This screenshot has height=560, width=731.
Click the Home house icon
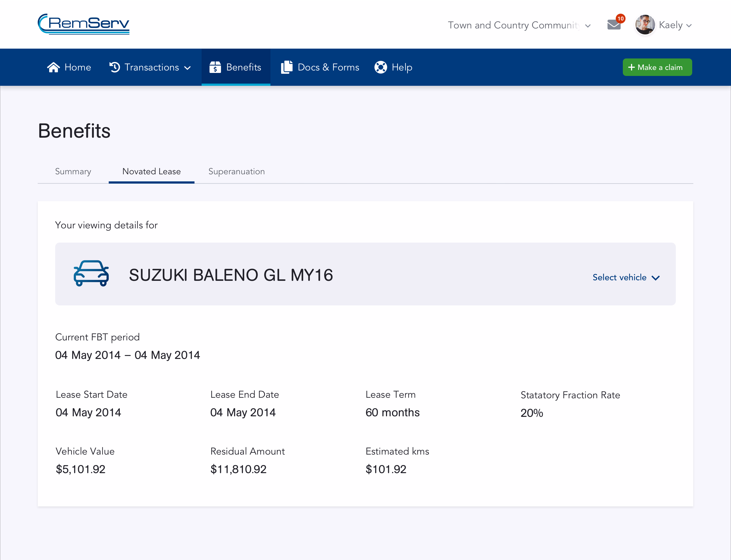pos(53,67)
